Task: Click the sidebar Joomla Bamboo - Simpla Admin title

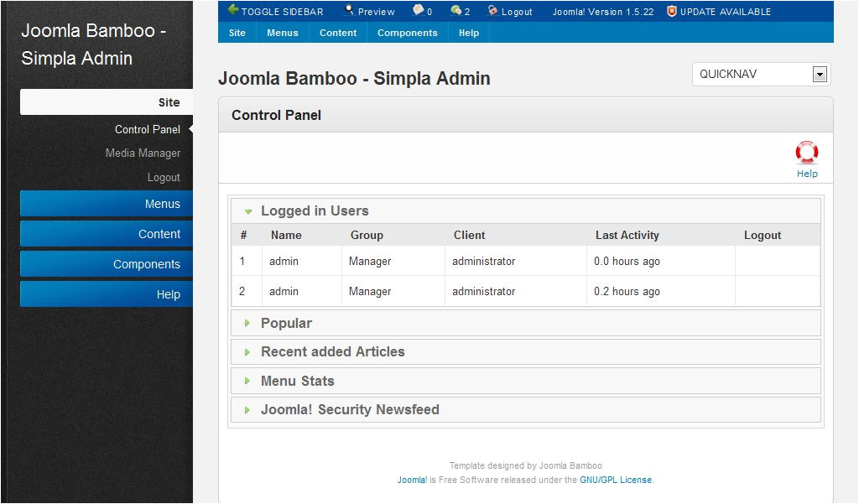Action: point(93,44)
